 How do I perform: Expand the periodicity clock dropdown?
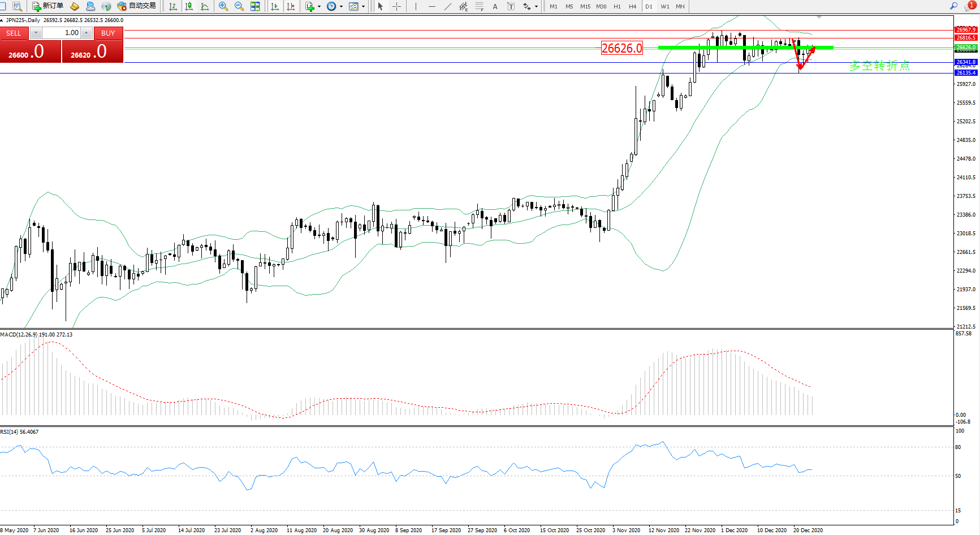pos(341,6)
